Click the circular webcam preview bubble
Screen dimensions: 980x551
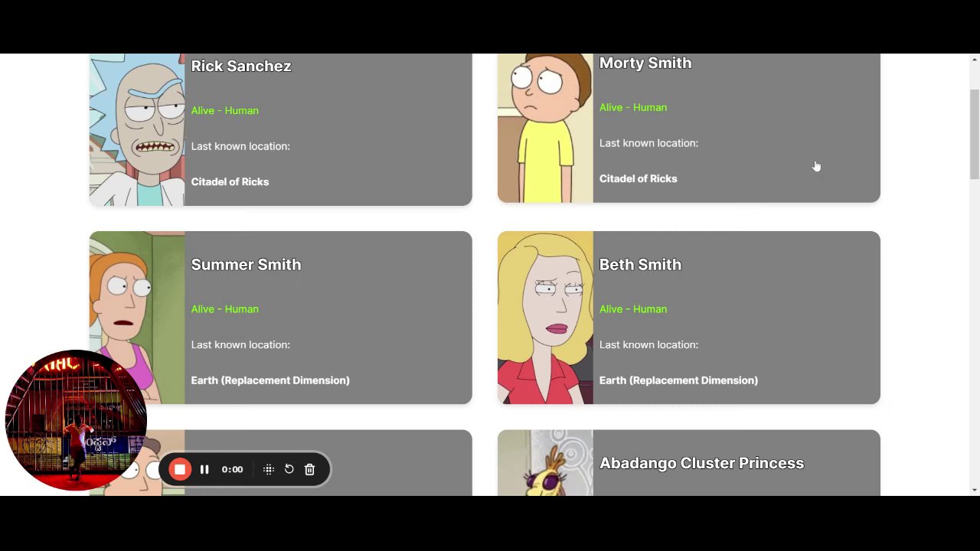(x=76, y=420)
